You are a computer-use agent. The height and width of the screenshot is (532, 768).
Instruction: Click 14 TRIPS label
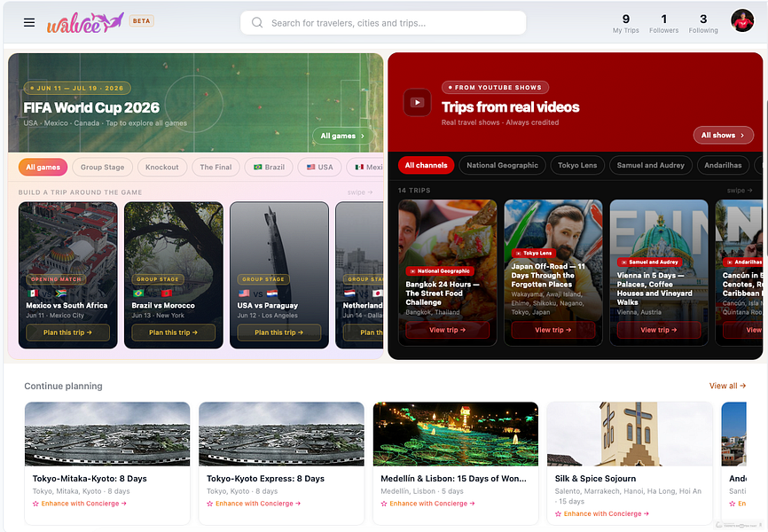414,190
